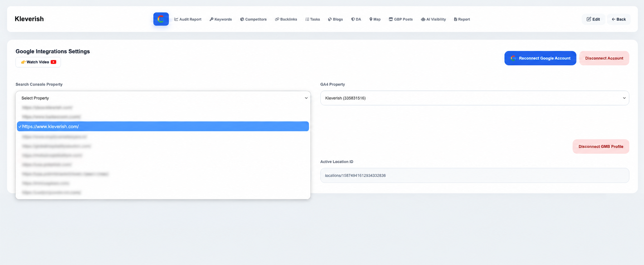
Task: Expand the GA4 Property dropdown
Action: 474,98
